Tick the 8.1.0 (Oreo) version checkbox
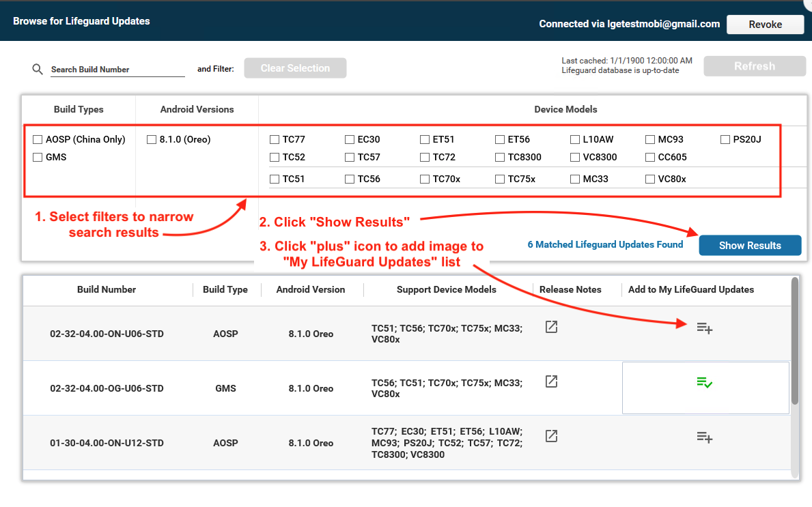 click(152, 140)
